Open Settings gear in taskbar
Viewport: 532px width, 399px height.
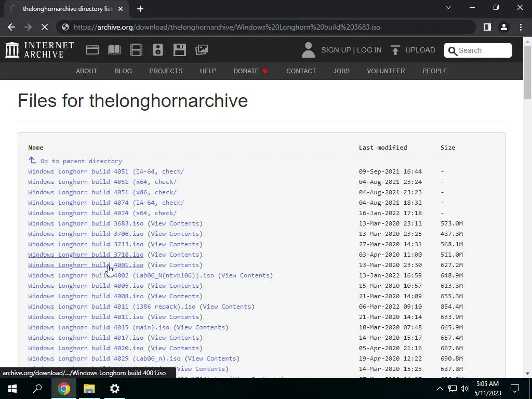point(115,389)
